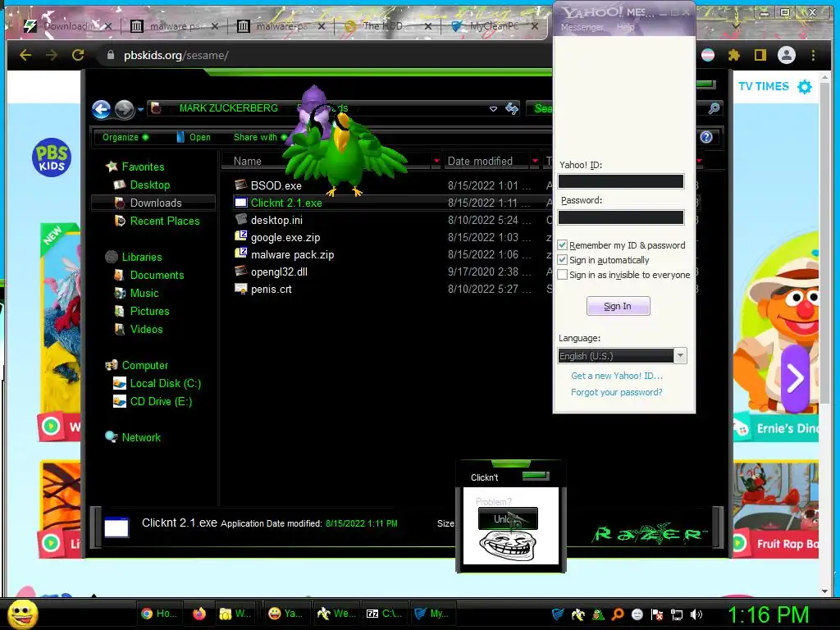Enable Sign in as invisible to everyone
This screenshot has width=840, height=630.
562,275
